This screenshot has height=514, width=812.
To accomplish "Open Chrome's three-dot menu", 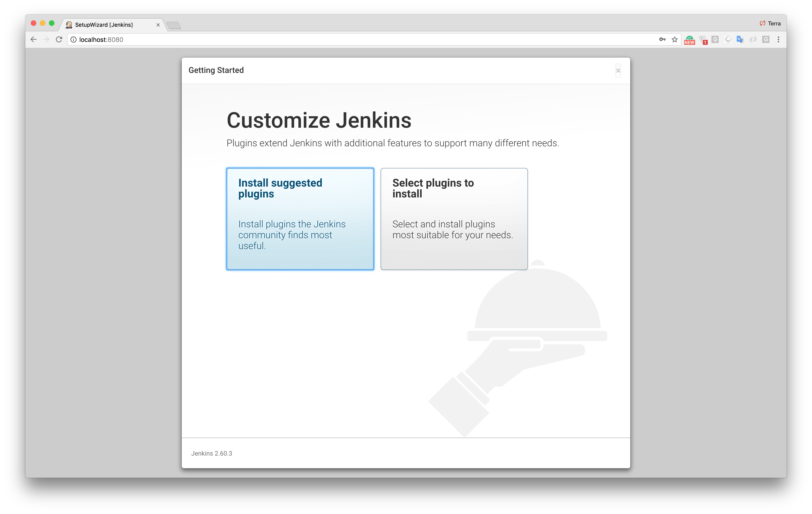I will click(778, 39).
